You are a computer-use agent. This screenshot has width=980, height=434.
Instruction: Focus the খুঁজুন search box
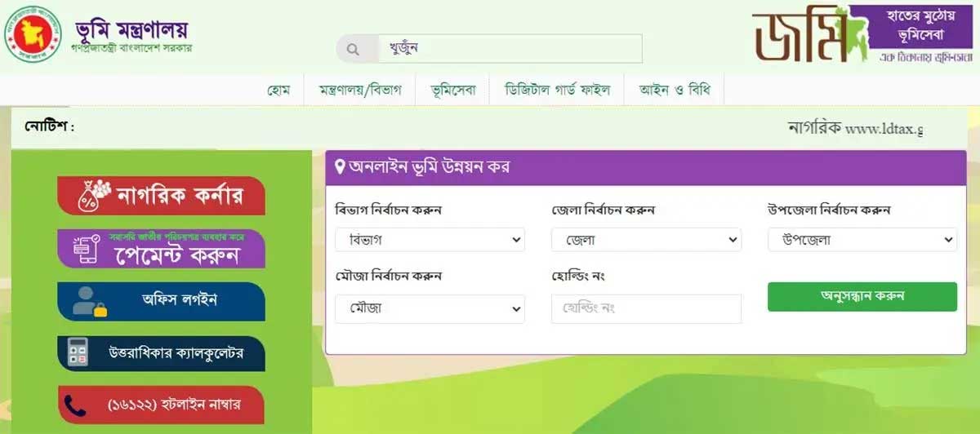click(x=510, y=49)
